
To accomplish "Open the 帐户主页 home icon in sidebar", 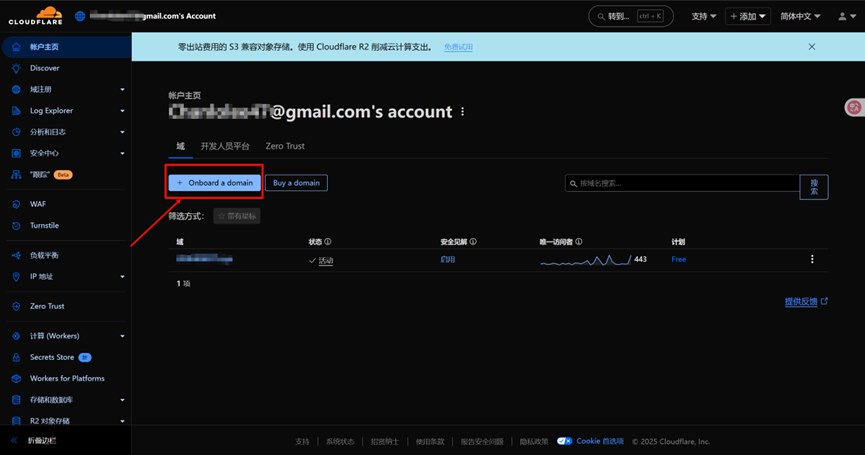I will (x=16, y=47).
